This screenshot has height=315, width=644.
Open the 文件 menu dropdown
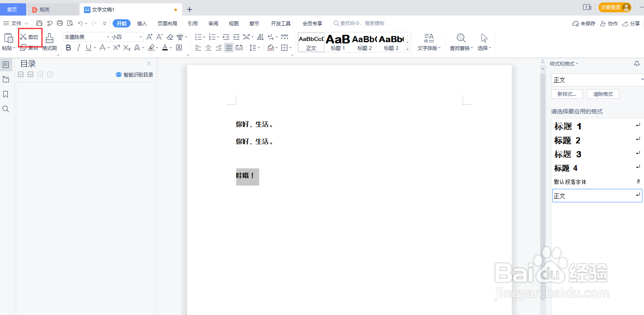click(16, 23)
